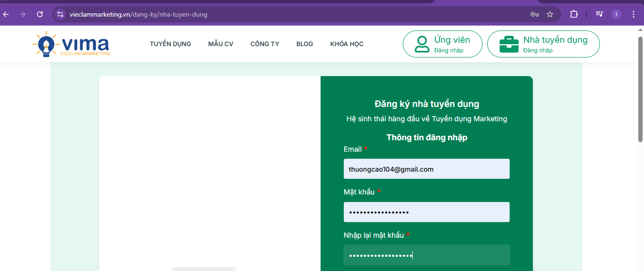Click Nhà tuyển dụng Đăng nhập button
644x271 pixels.
[x=543, y=44]
